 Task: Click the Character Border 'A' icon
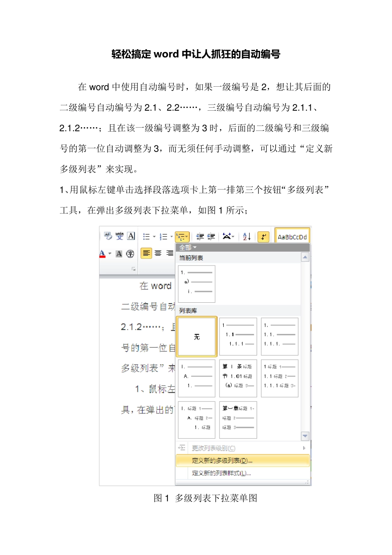(131, 236)
